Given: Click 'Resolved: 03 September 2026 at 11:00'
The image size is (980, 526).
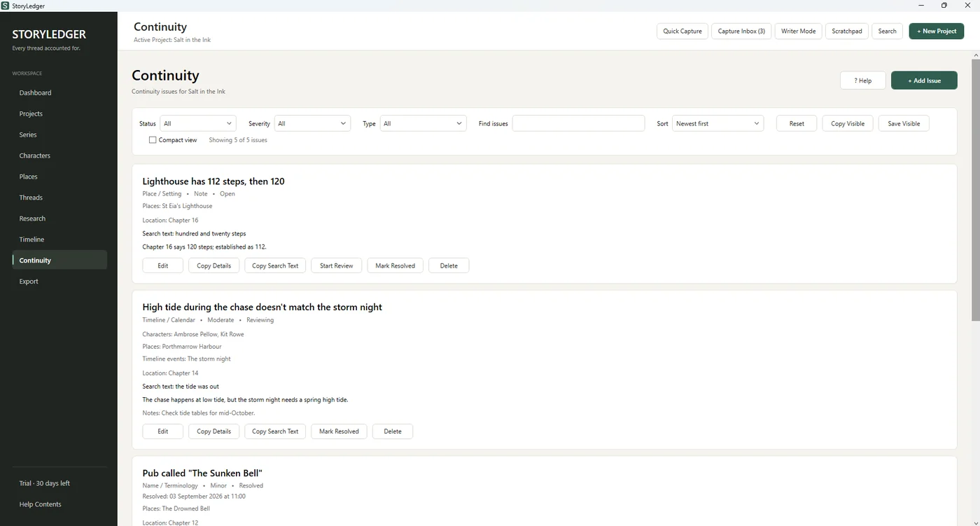Looking at the screenshot, I should point(194,497).
